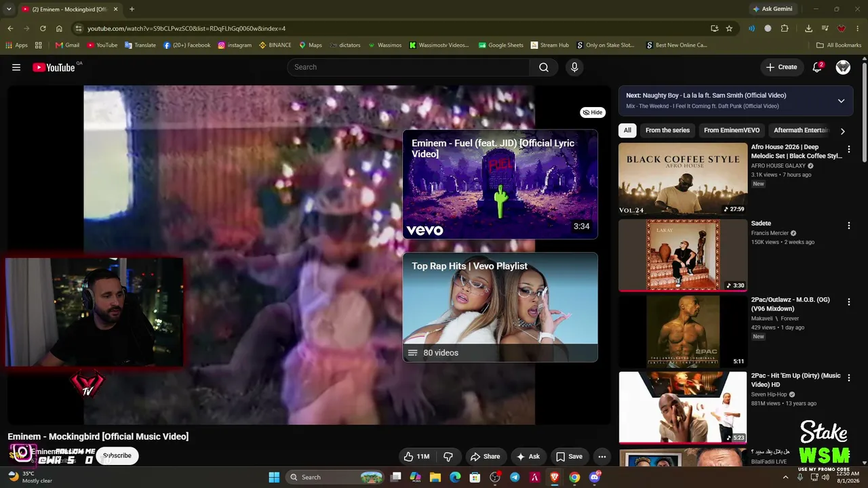Go back in browser history
This screenshot has width=868, height=488.
click(x=10, y=28)
